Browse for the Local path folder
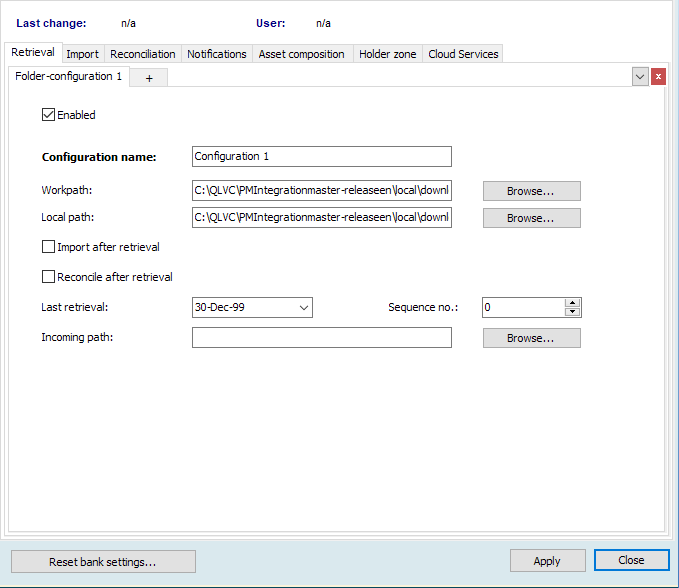The height and width of the screenshot is (588, 679). tap(531, 218)
